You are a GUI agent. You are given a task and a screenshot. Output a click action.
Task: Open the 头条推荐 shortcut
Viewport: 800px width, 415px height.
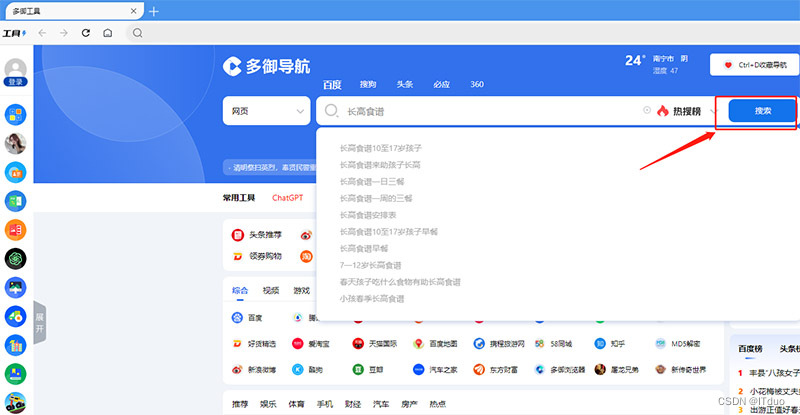[x=257, y=235]
